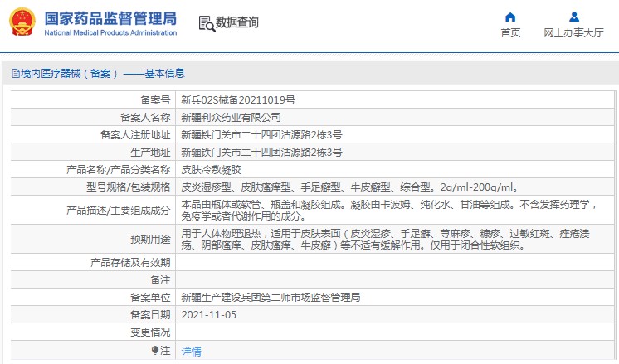Click the 产品名称/产品分类名称 label

tap(119, 170)
